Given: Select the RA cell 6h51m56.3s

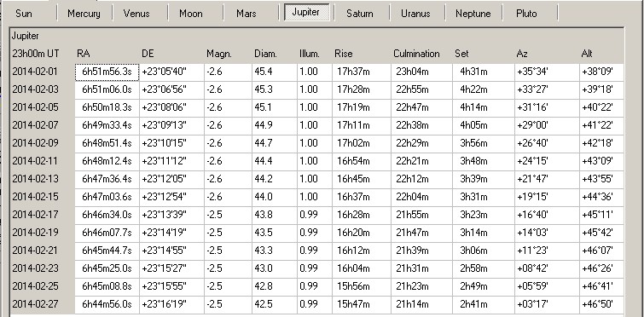Looking at the screenshot, I should tap(107, 72).
